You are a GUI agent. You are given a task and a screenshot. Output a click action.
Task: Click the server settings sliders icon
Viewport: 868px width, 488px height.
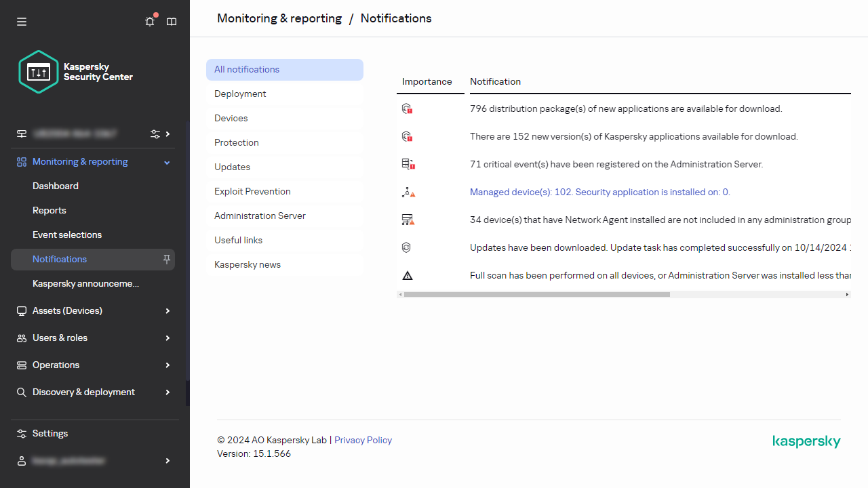155,134
